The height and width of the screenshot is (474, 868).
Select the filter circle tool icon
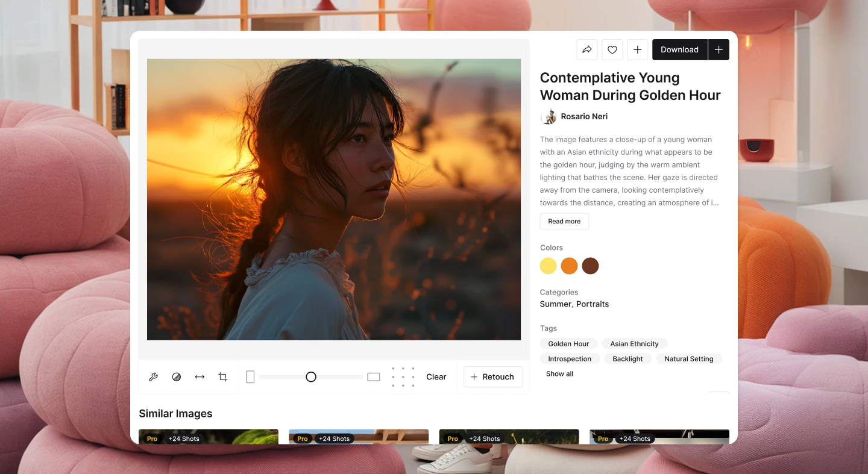(177, 377)
